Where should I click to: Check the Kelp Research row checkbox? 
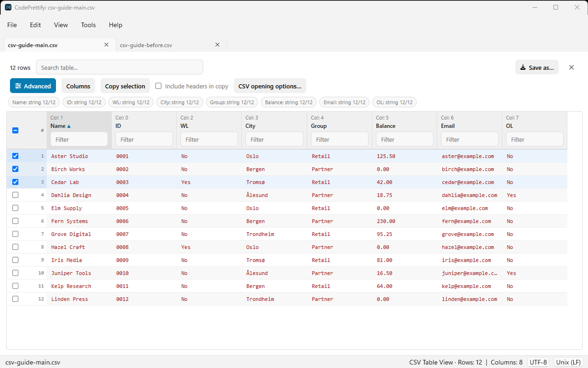[x=15, y=286]
